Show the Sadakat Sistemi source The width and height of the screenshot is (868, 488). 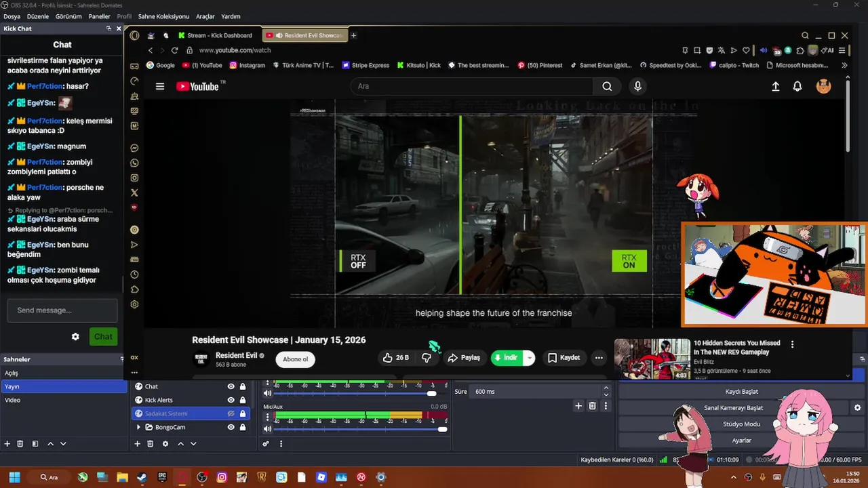(x=231, y=413)
